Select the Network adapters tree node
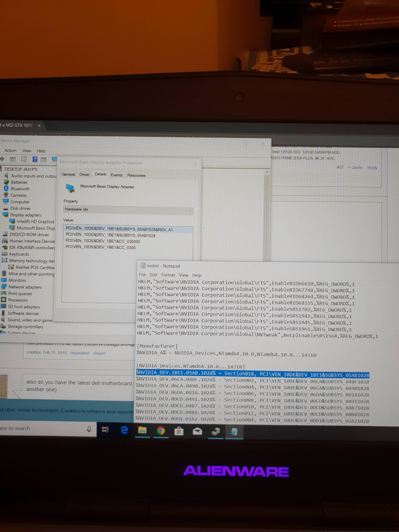 click(25, 287)
